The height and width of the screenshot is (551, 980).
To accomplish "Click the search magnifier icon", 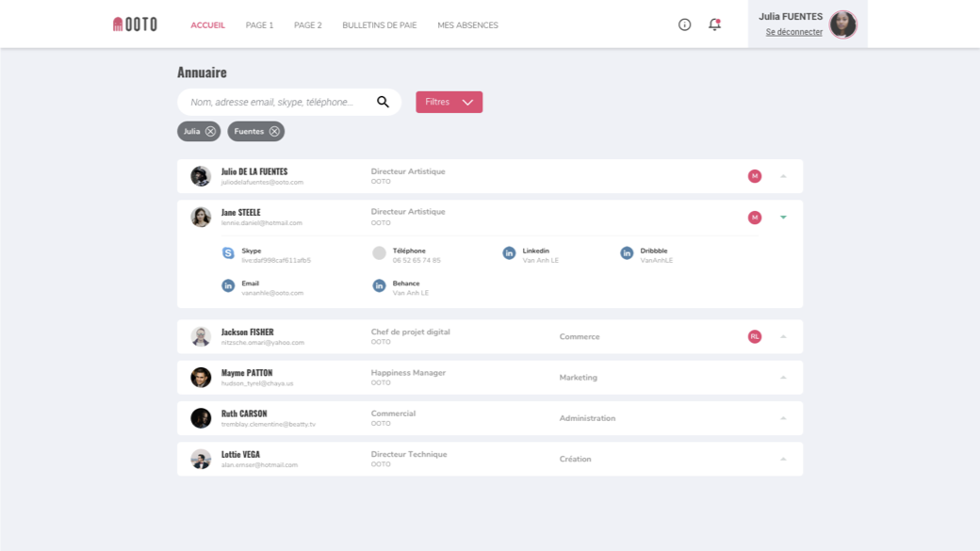I will (x=383, y=102).
